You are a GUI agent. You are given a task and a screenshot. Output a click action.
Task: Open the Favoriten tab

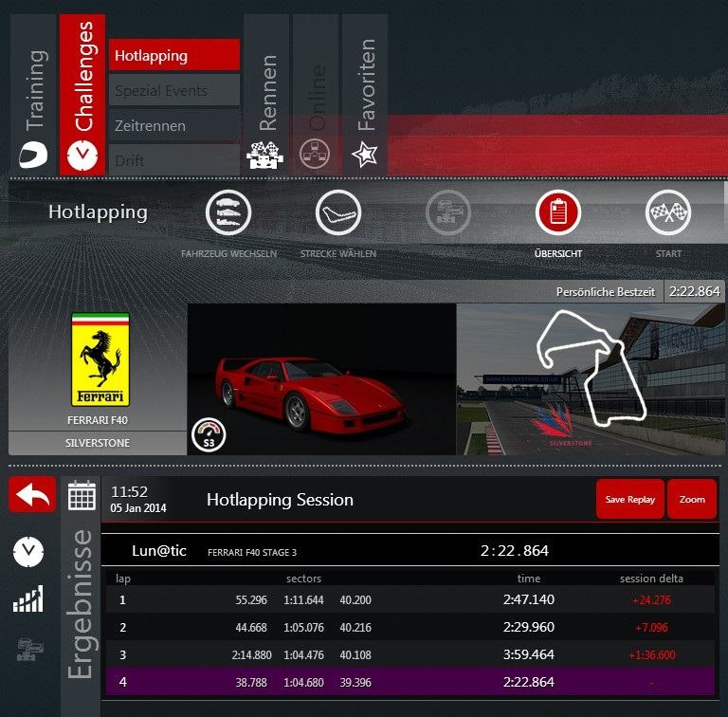tap(365, 95)
